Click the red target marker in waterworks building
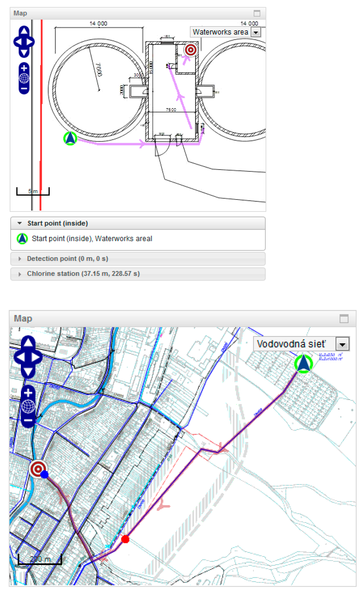Viewport: 364px width, 595px height. 190,50
